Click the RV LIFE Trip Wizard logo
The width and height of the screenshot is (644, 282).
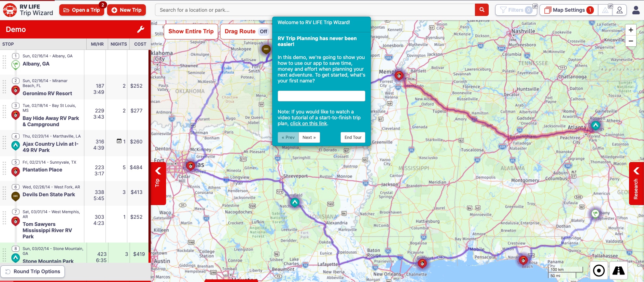coord(28,10)
